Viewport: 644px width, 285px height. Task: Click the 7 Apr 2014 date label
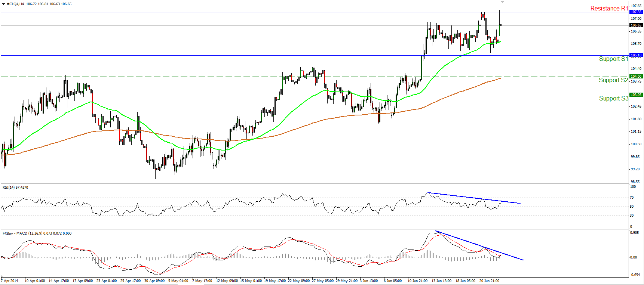[10, 281]
